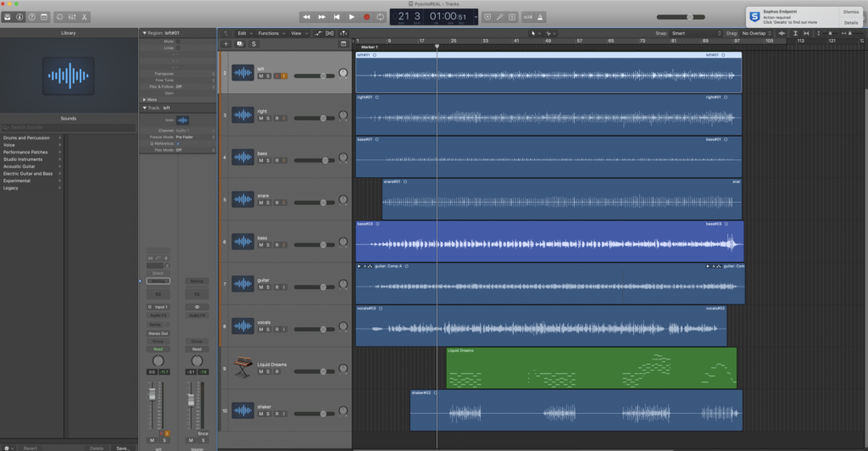Open the Editors scissors icon
Viewport: 868px width, 451px height.
[84, 17]
